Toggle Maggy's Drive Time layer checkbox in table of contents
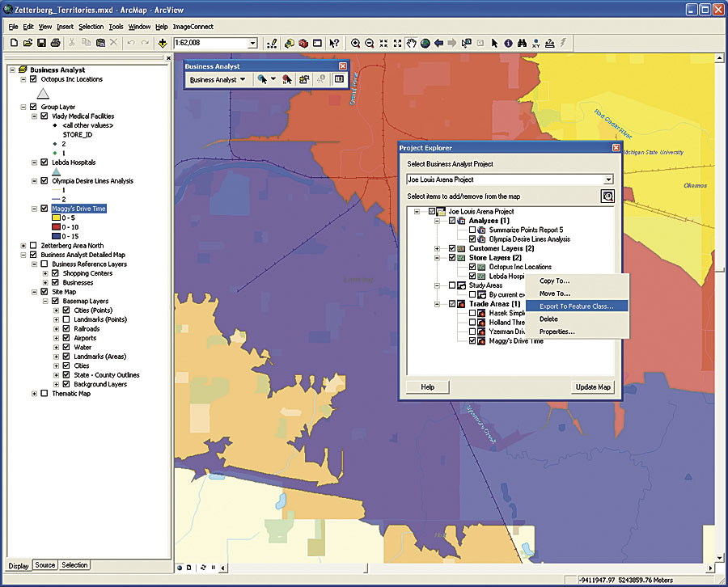 click(44, 209)
